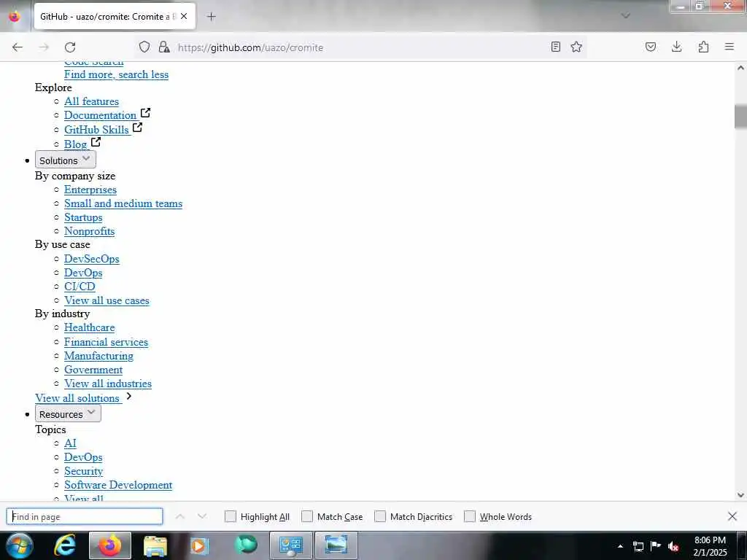Expand the Solutions dropdown button
The image size is (747, 560).
(x=65, y=160)
